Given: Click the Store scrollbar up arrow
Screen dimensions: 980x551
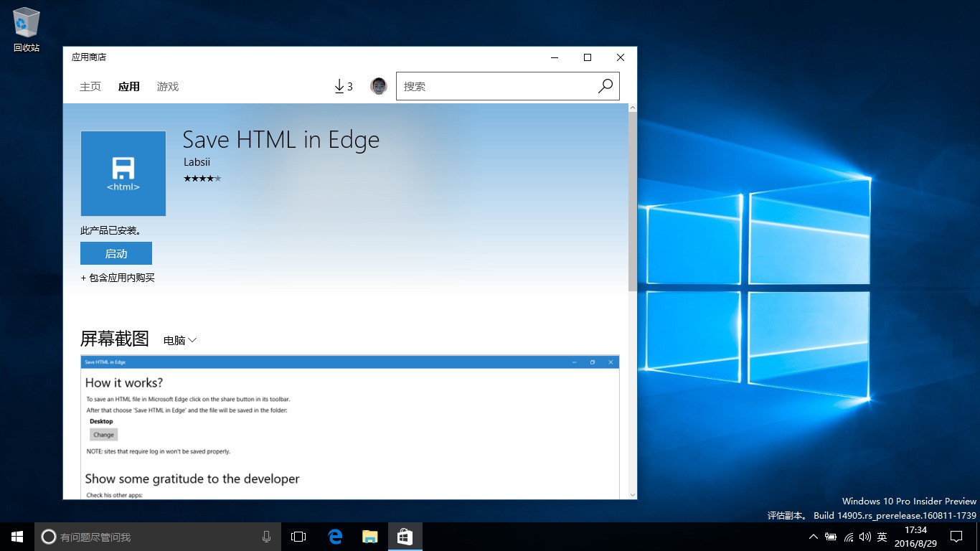Looking at the screenshot, I should tap(633, 108).
